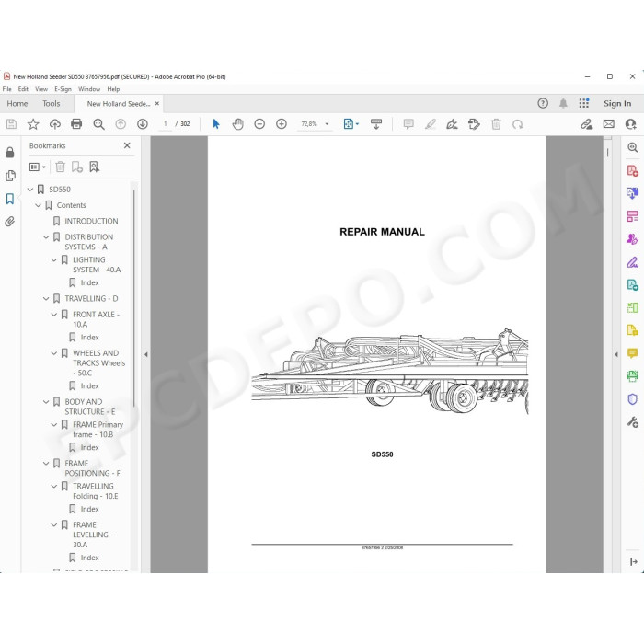Image resolution: width=644 pixels, height=644 pixels.
Task: Open the notifications bell
Action: click(563, 103)
